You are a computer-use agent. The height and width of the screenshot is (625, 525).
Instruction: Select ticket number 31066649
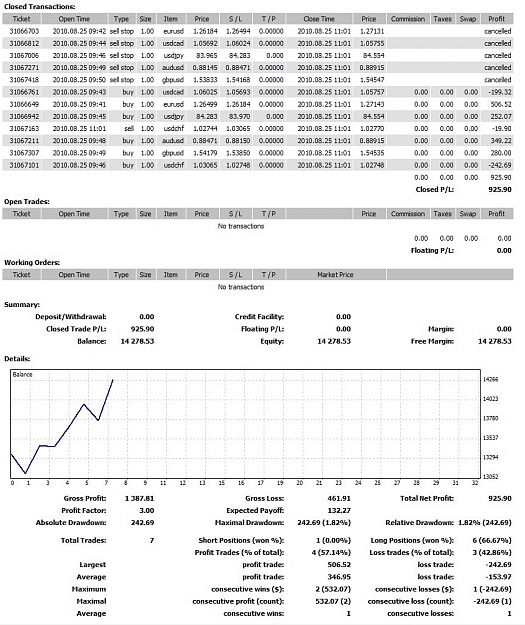24,104
